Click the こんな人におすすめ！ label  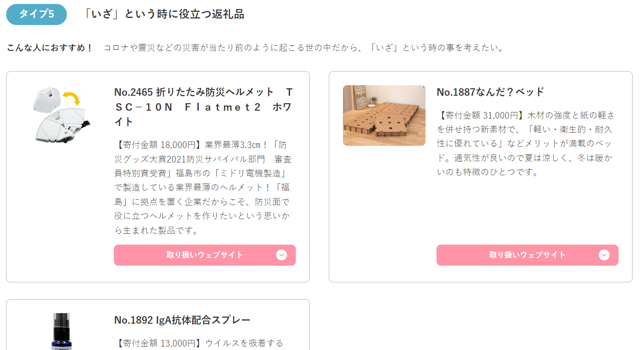[x=50, y=47]
